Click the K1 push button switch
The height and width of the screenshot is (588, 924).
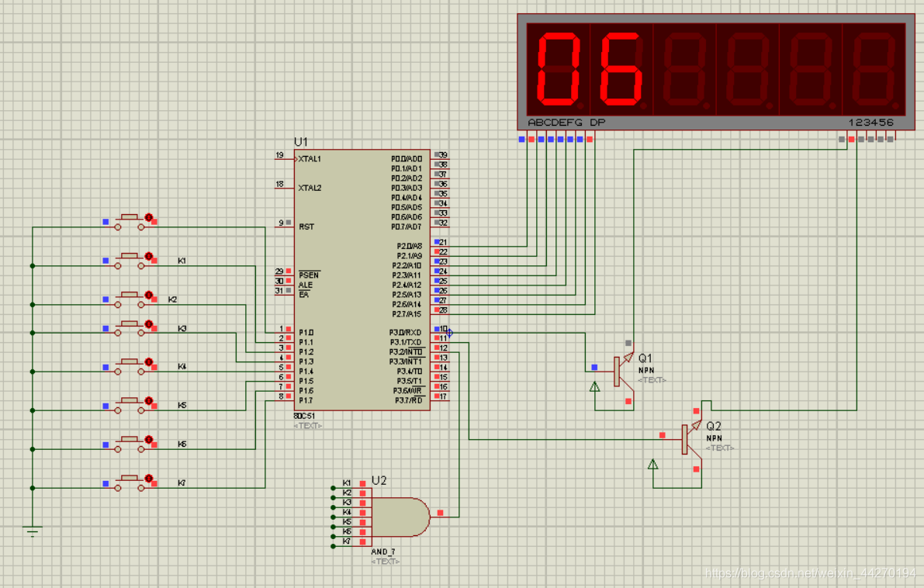click(130, 260)
